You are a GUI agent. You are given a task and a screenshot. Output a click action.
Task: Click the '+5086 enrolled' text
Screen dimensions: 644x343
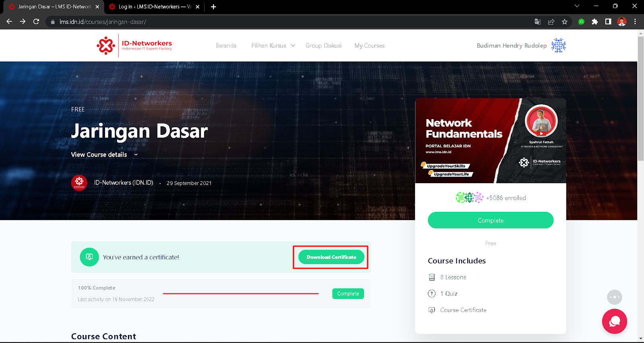pyautogui.click(x=506, y=198)
